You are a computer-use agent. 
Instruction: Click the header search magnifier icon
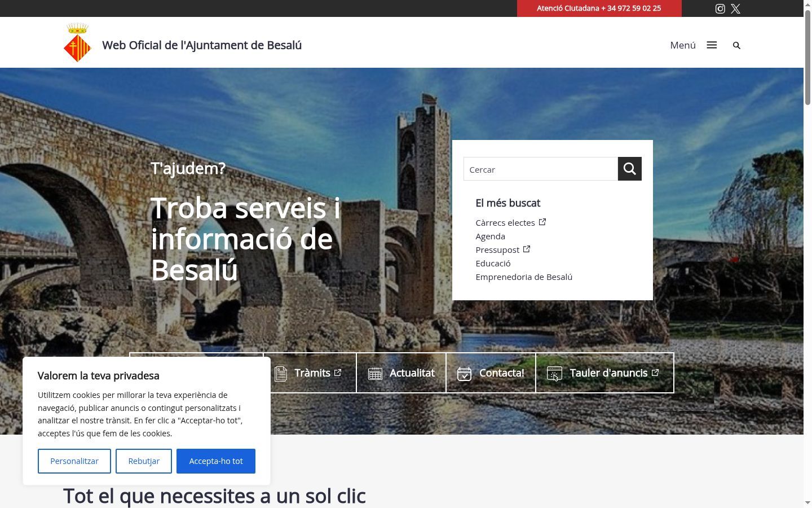tap(736, 45)
